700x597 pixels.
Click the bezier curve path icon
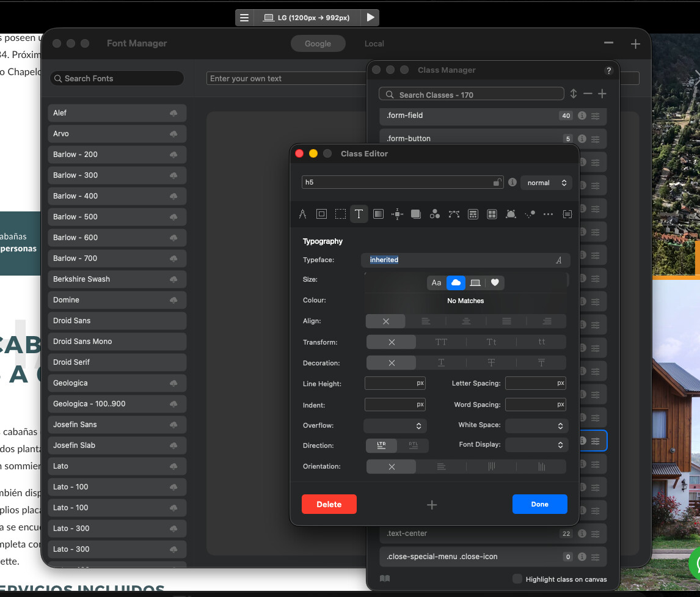454,214
